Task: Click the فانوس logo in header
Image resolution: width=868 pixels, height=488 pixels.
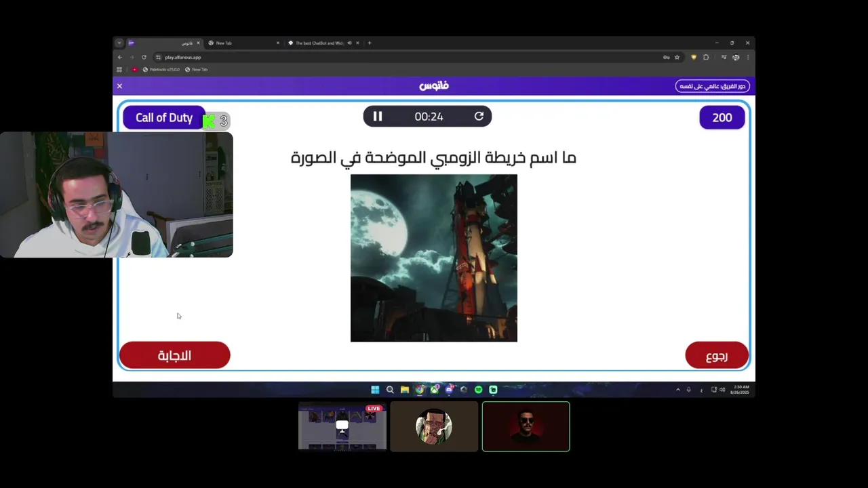Action: (x=434, y=86)
